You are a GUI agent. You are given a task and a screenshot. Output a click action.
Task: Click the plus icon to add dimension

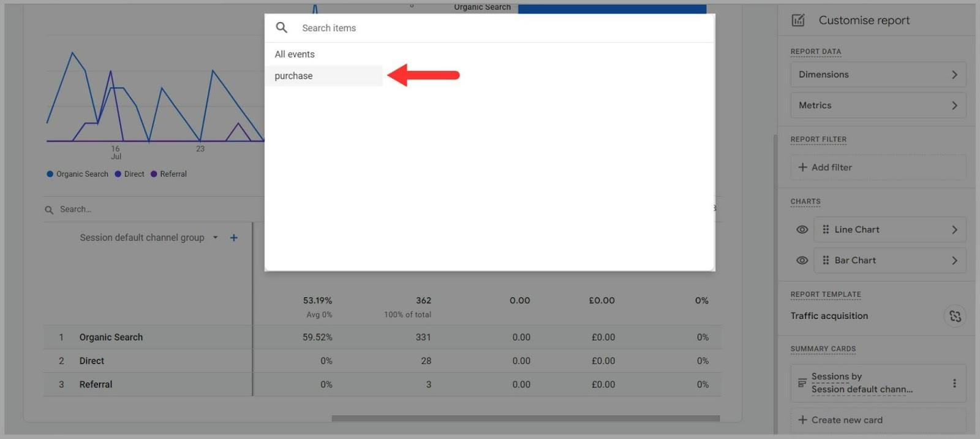[233, 238]
